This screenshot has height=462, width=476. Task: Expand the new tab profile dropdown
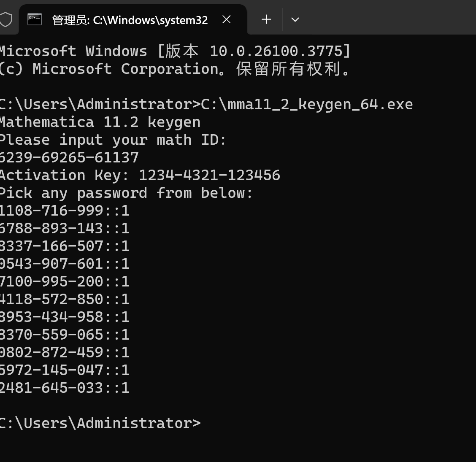(x=295, y=19)
